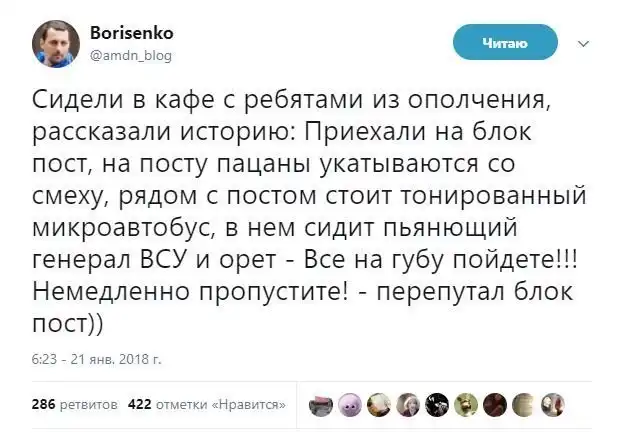Click the eighth liker avatar

coord(525,405)
